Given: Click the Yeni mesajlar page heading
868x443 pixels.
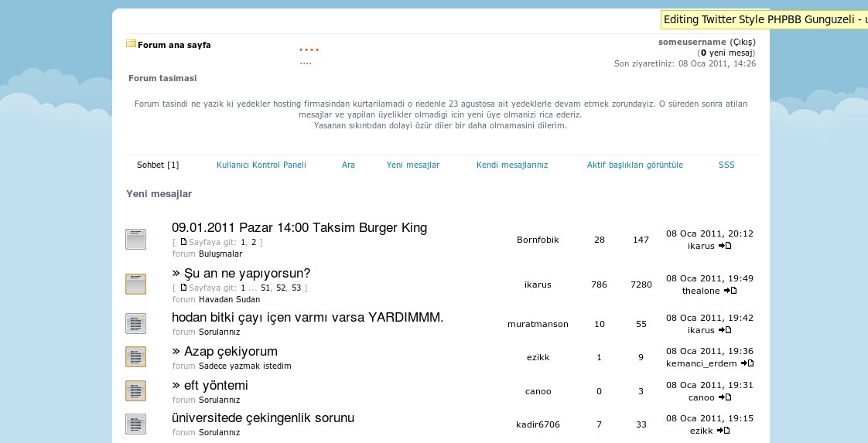Looking at the screenshot, I should [x=159, y=193].
